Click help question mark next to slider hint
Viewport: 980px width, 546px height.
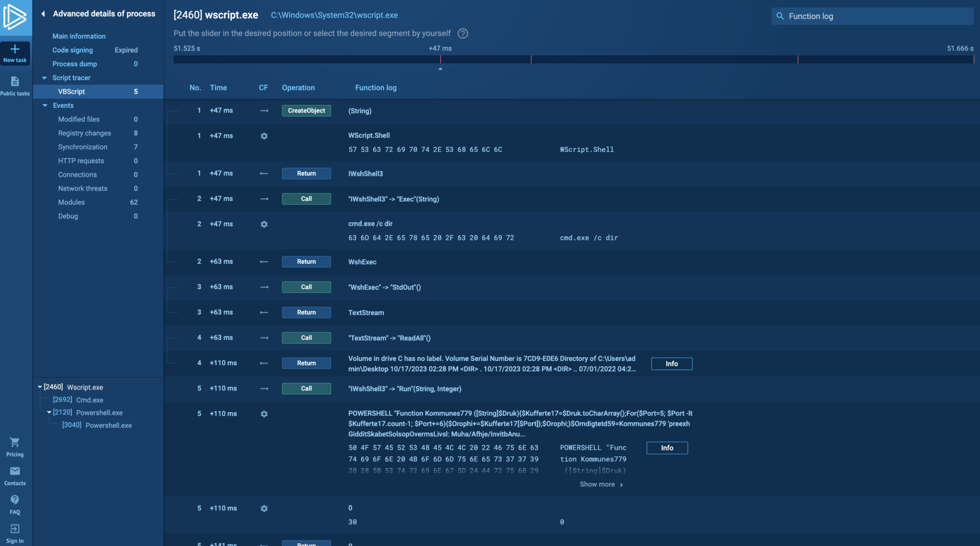coord(463,33)
